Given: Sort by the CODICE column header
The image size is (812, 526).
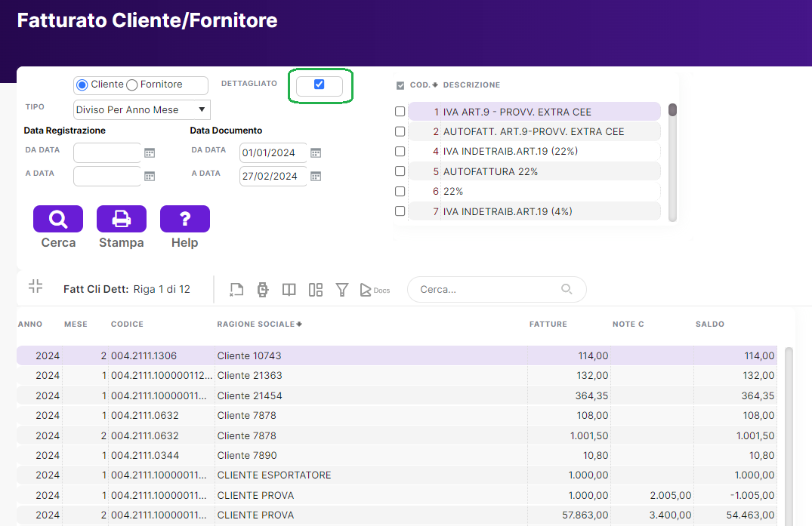Looking at the screenshot, I should (127, 325).
